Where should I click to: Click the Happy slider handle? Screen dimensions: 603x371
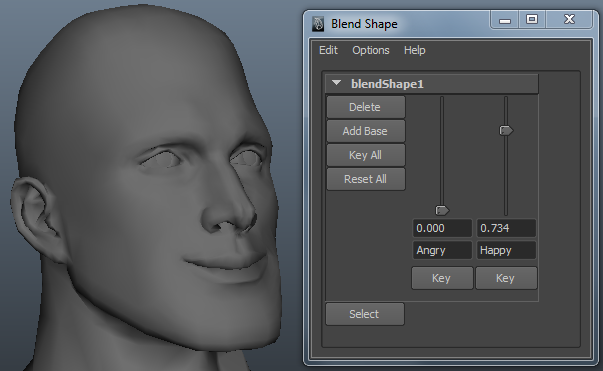click(506, 131)
